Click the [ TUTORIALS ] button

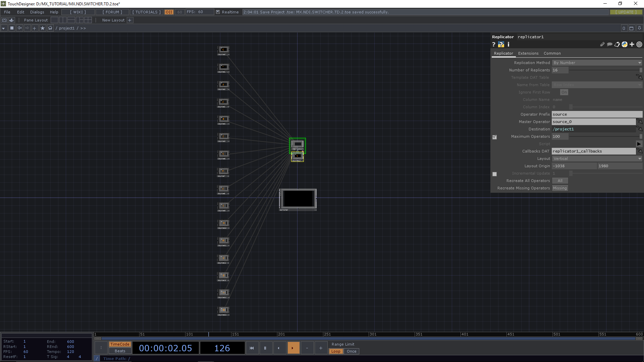[x=147, y=12]
